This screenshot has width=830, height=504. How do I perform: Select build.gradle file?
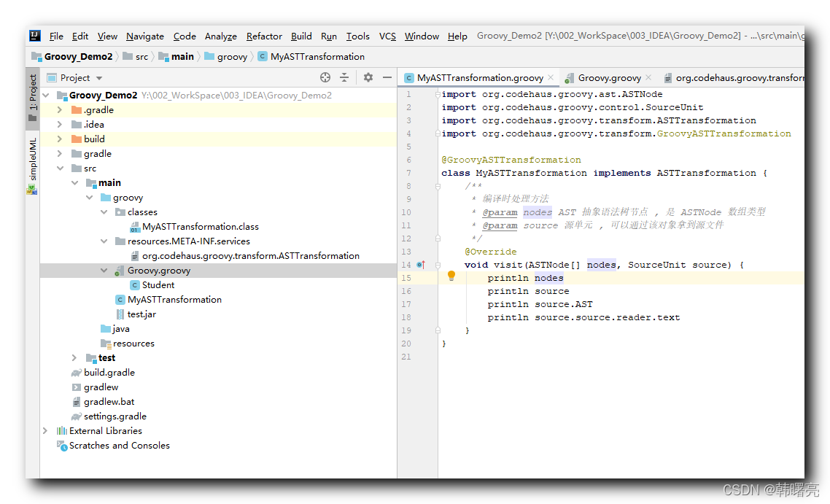pyautogui.click(x=109, y=372)
